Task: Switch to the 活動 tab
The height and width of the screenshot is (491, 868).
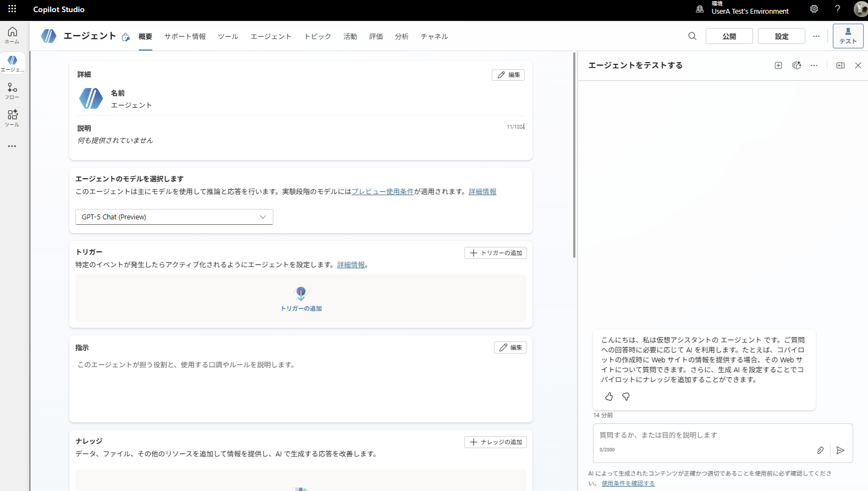Action: 350,36
